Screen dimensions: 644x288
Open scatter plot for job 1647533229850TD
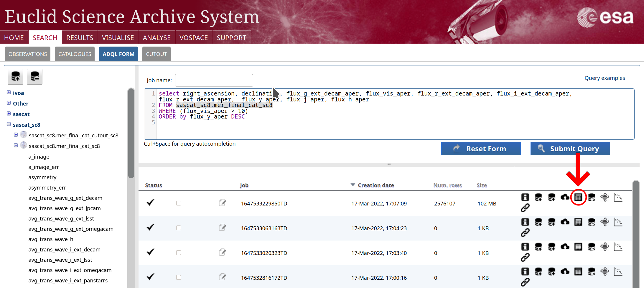point(618,197)
